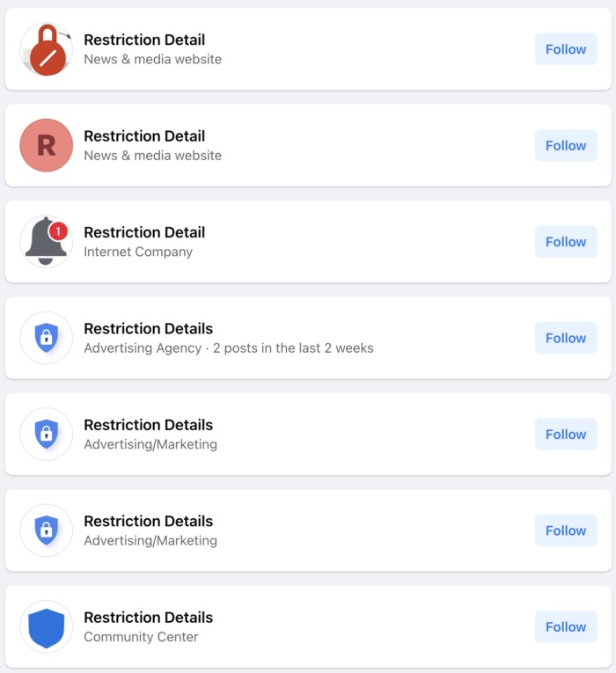Open the bell notification page avatar
The width and height of the screenshot is (616, 673).
point(46,242)
